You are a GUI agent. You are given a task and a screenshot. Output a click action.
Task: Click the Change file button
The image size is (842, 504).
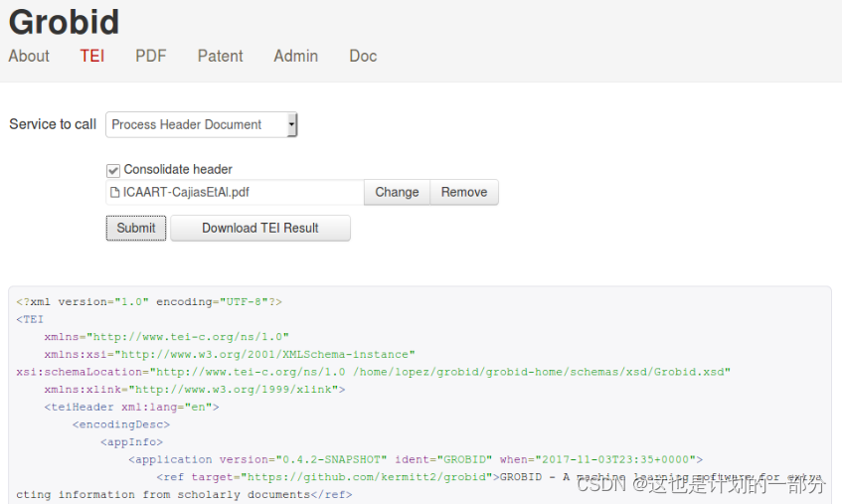pyautogui.click(x=397, y=192)
